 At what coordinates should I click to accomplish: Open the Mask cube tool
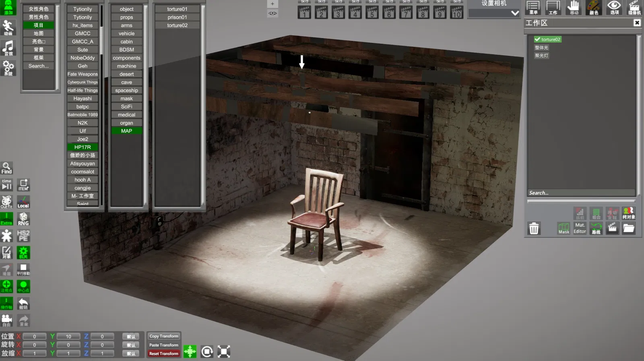coord(563,228)
